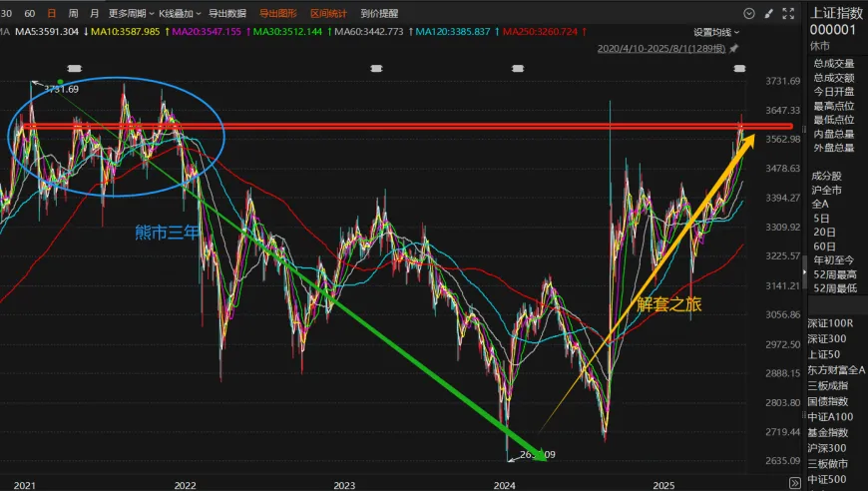868x491 pixels.
Task: Click the rightmost range handle near the price axis
Action: 739,67
